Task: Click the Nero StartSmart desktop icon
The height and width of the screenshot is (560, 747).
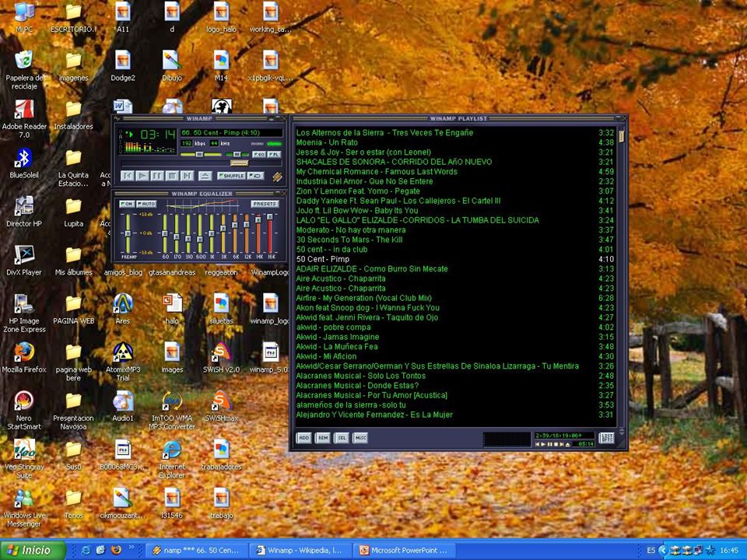Action: (24, 410)
